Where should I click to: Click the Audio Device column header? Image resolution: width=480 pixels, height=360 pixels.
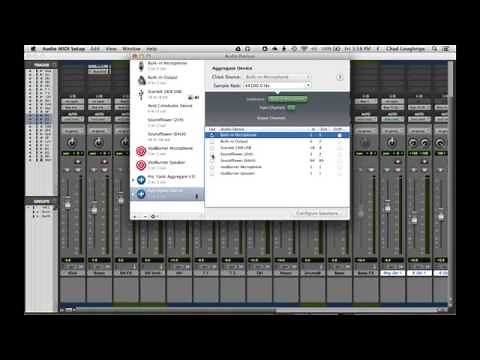(x=232, y=129)
